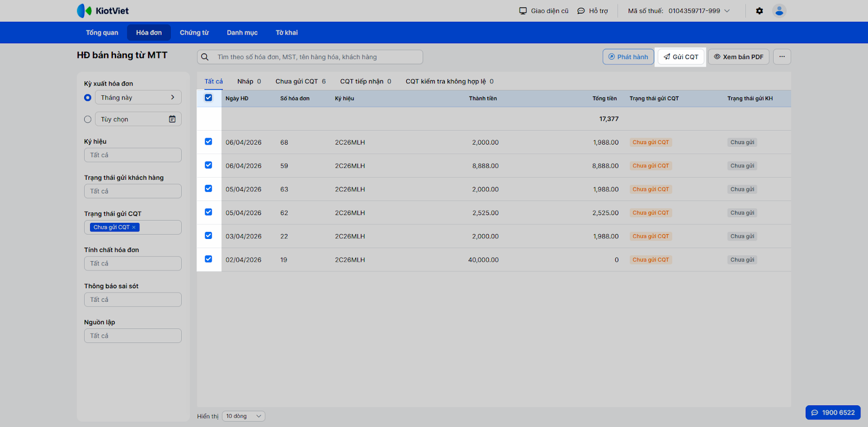Open the Chứng từ menu
This screenshot has width=868, height=427.
(x=194, y=33)
